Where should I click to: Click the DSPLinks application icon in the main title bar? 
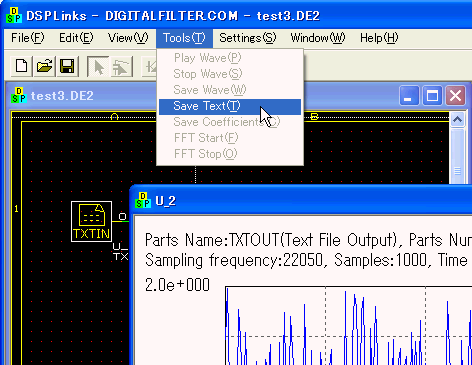[x=14, y=15]
